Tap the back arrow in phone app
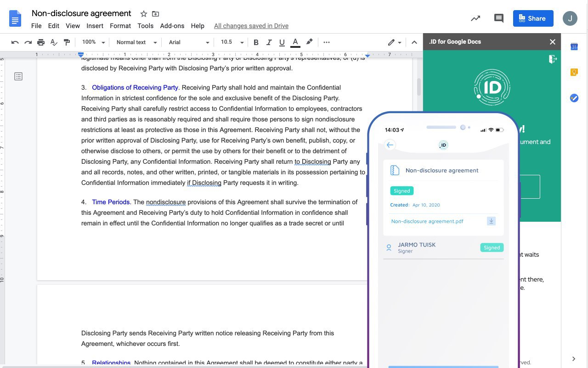Image resolution: width=588 pixels, height=368 pixels. pos(390,145)
